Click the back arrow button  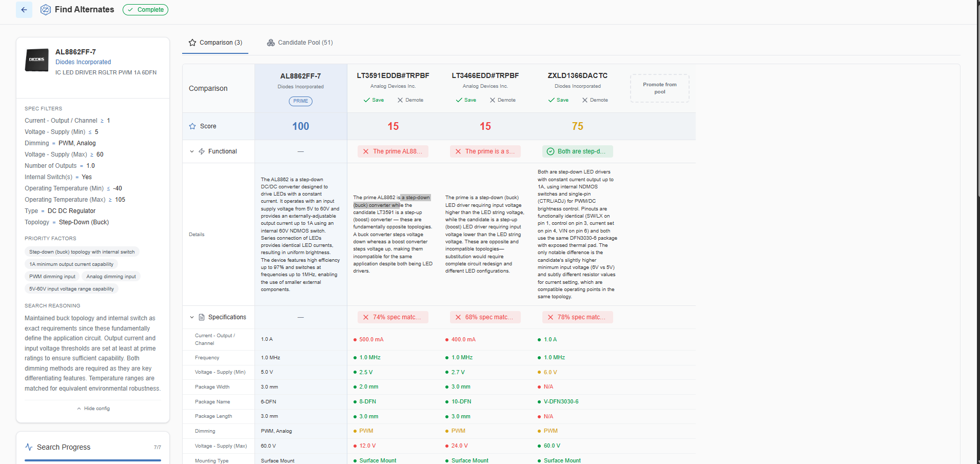tap(24, 10)
